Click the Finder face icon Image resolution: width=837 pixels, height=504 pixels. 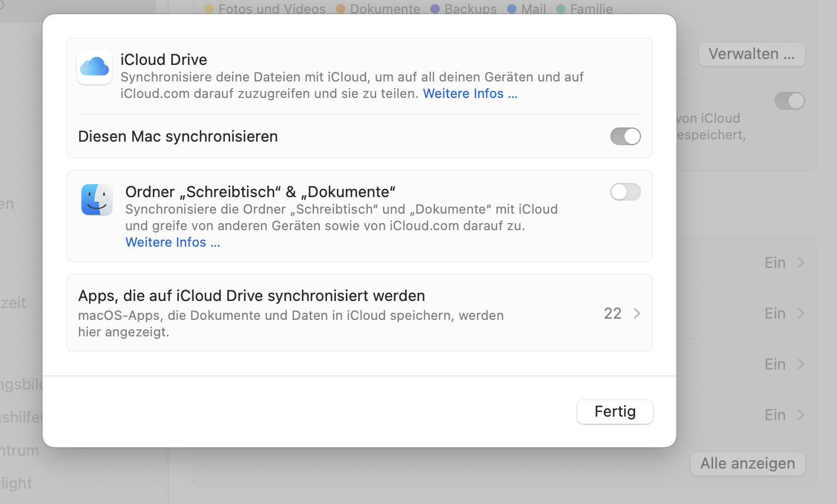(97, 199)
